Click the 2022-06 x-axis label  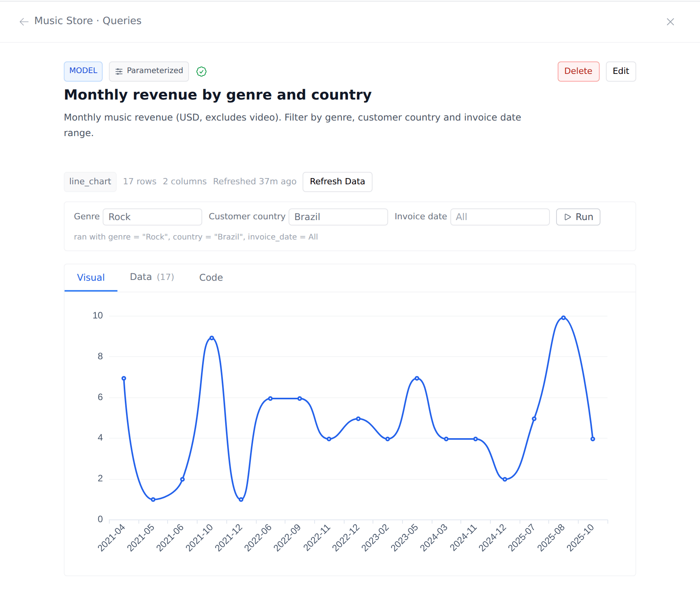(x=258, y=537)
